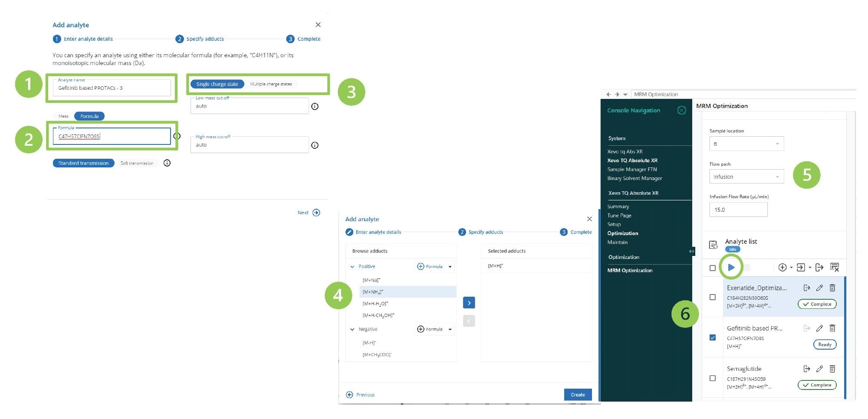
Task: Collapse the Positive adducts group
Action: tap(352, 266)
